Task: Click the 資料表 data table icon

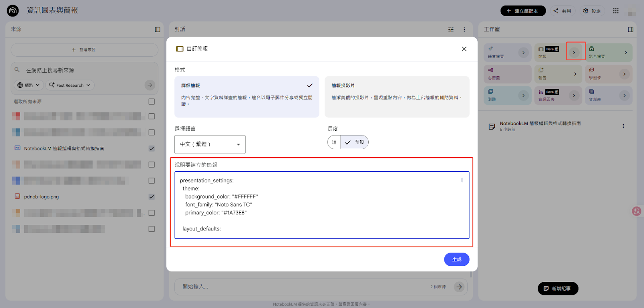Action: 591,92
